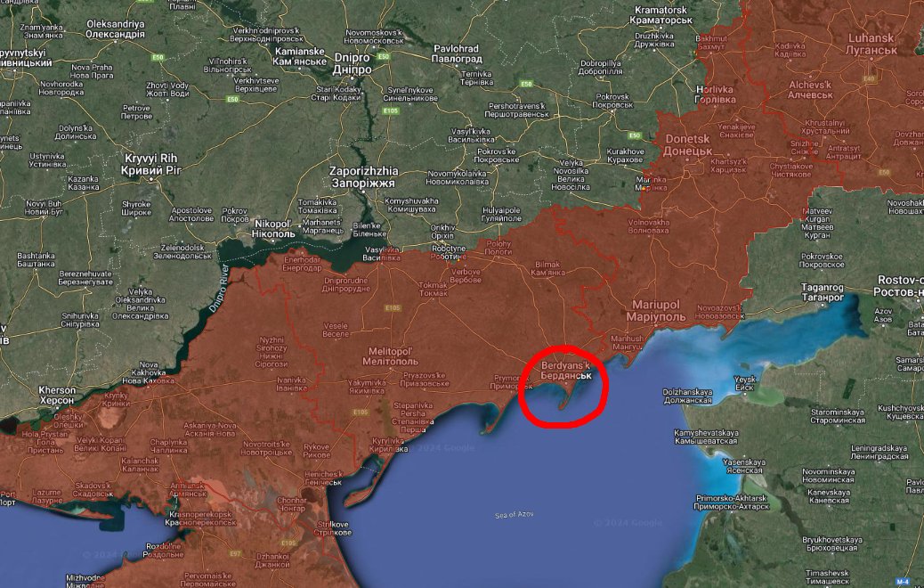The height and width of the screenshot is (588, 924).
Task: Select the Kherson city label
Action: tap(57, 396)
